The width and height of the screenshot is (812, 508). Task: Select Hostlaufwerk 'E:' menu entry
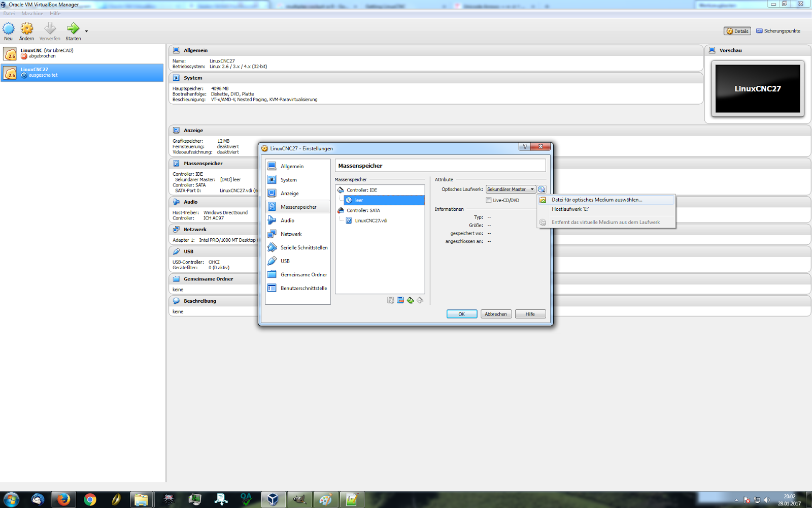point(606,209)
